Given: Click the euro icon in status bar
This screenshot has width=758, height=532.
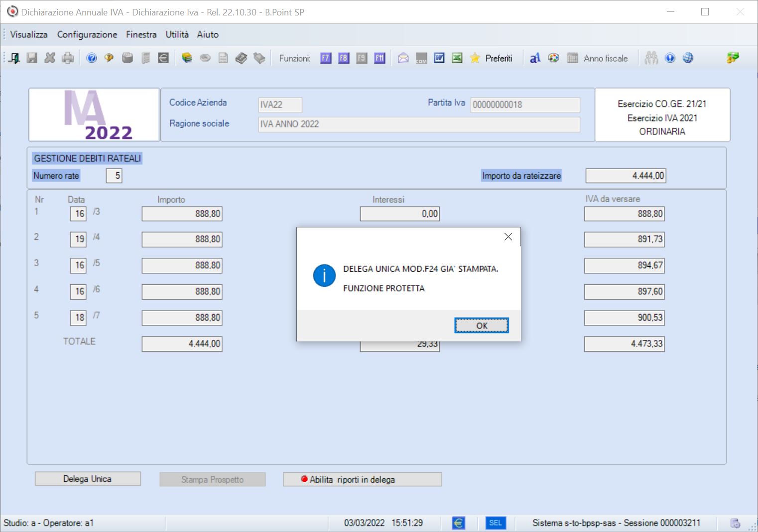Looking at the screenshot, I should 458,523.
